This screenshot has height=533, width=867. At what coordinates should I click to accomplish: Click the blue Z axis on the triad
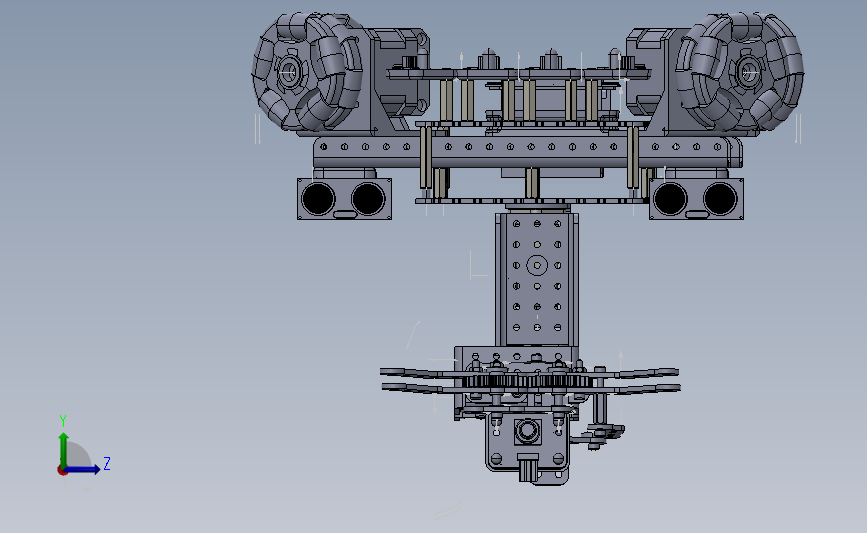83,469
